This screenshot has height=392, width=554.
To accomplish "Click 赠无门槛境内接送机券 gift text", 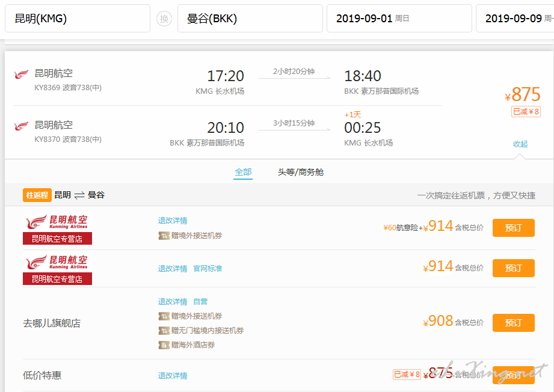I will [x=208, y=331].
